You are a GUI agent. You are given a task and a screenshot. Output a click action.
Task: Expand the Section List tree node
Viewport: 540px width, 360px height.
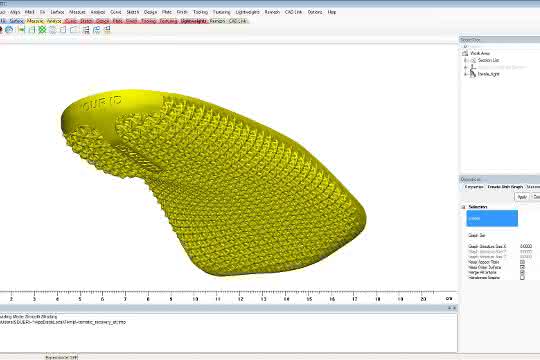click(x=465, y=60)
